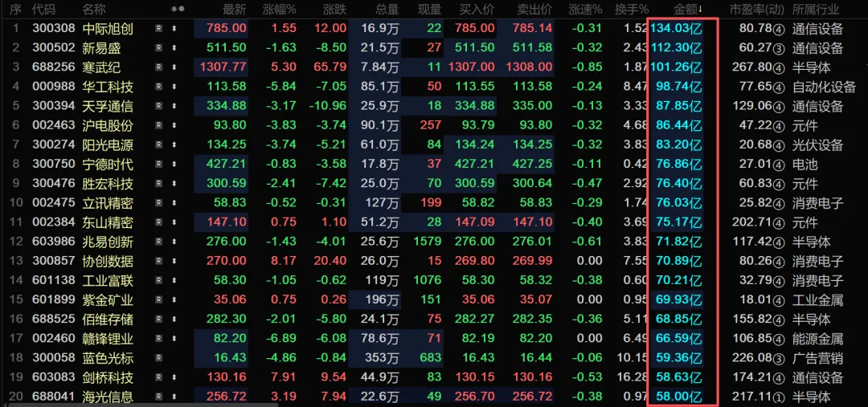The height and width of the screenshot is (407, 868).
Task: Click the R badge in 紫金矿业 row
Action: (x=159, y=299)
